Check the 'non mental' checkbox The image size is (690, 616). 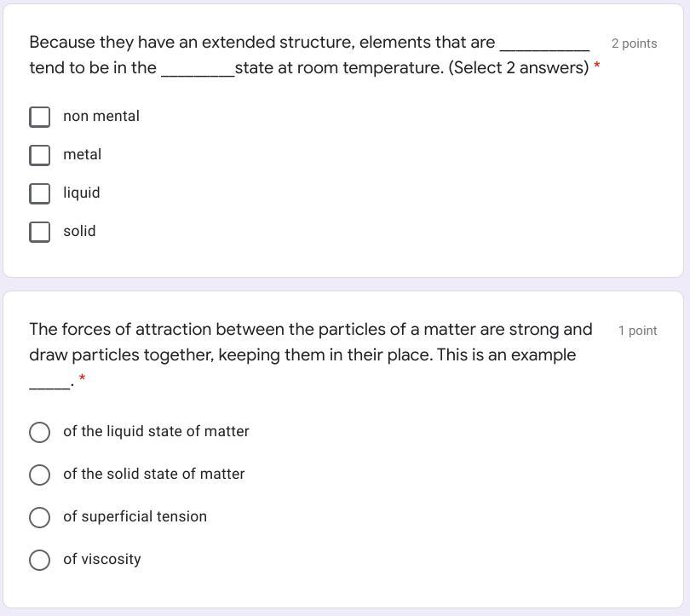click(40, 117)
